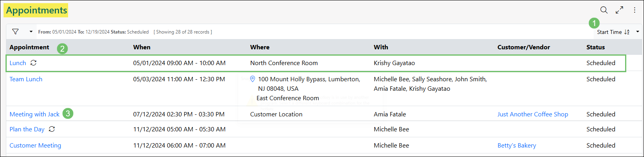
Task: Click the Customer Location cell
Action: point(276,114)
